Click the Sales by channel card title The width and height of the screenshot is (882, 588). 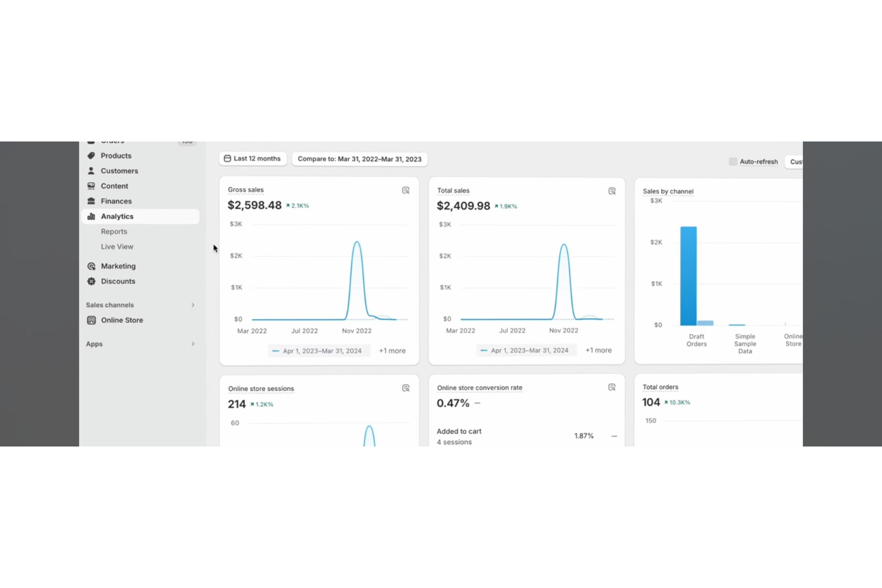click(x=668, y=191)
